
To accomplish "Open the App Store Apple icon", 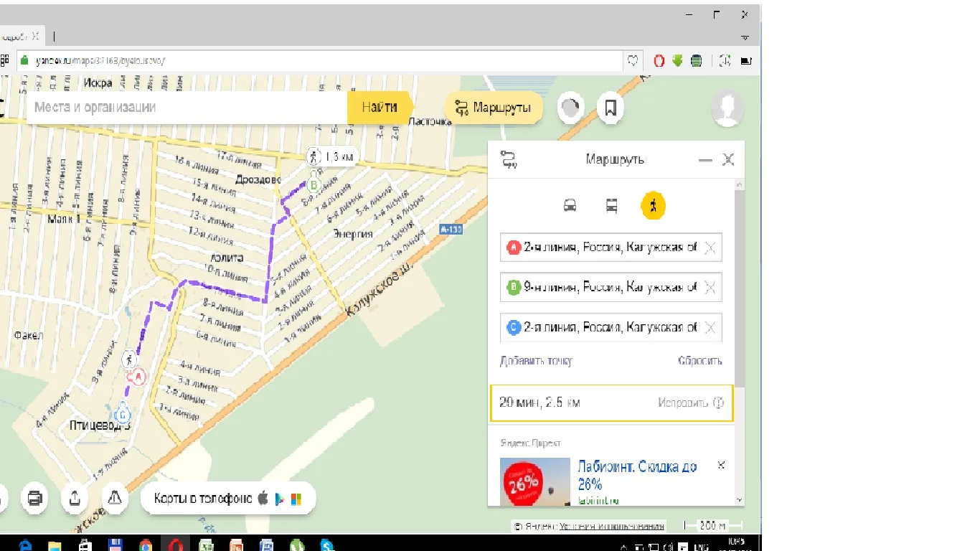I will tap(263, 499).
